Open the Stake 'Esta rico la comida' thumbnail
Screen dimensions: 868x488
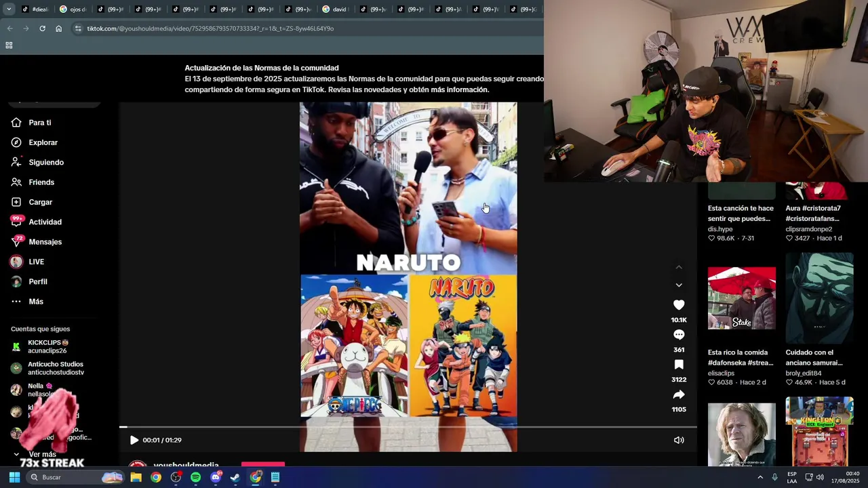tap(742, 298)
